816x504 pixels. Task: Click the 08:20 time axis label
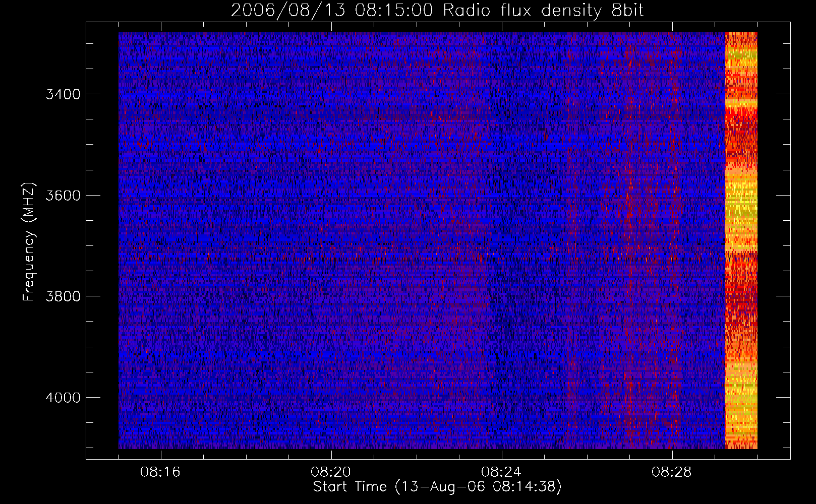(x=331, y=472)
